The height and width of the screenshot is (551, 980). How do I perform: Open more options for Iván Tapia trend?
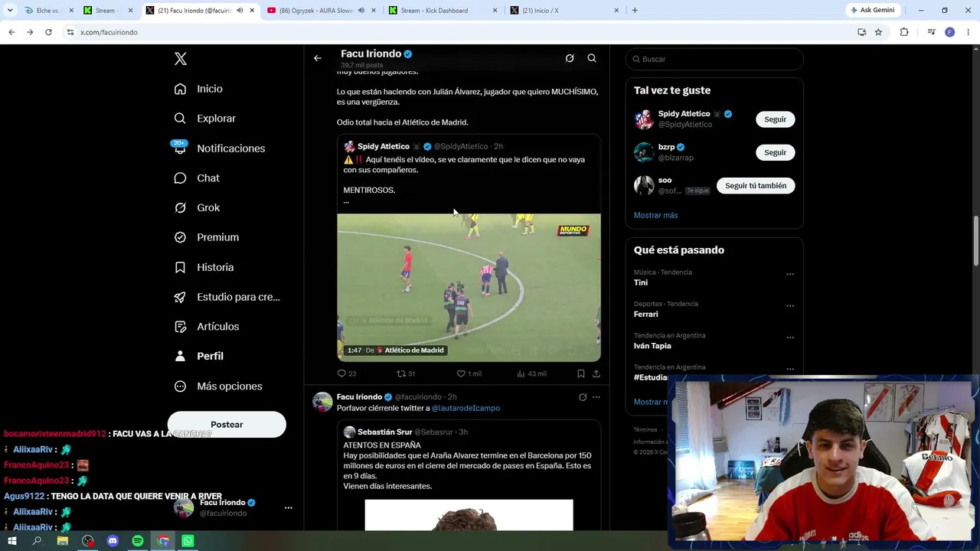pyautogui.click(x=790, y=337)
